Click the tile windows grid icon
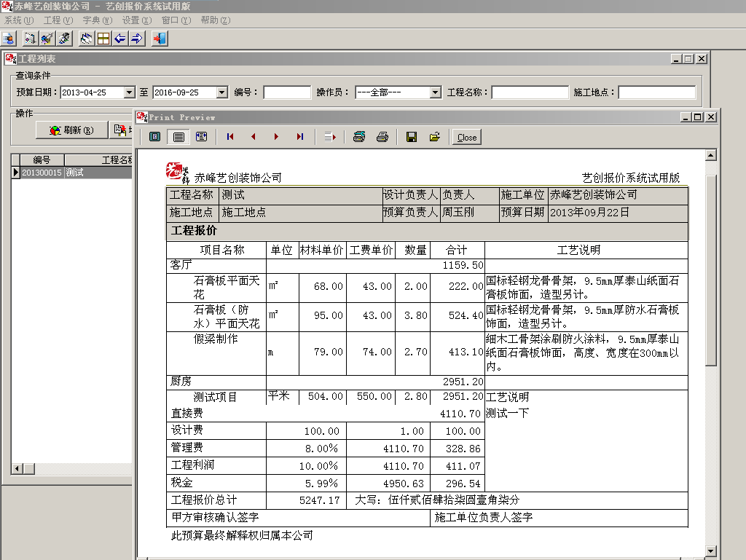Image resolution: width=746 pixels, height=560 pixels. tap(103, 39)
